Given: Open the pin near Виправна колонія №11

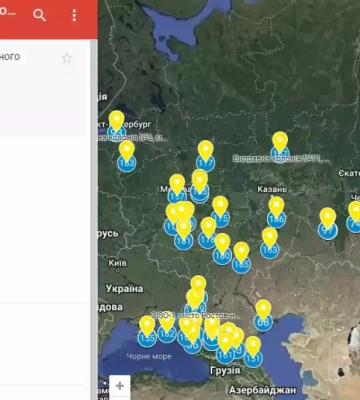Looking at the screenshot, I should click(x=280, y=147).
